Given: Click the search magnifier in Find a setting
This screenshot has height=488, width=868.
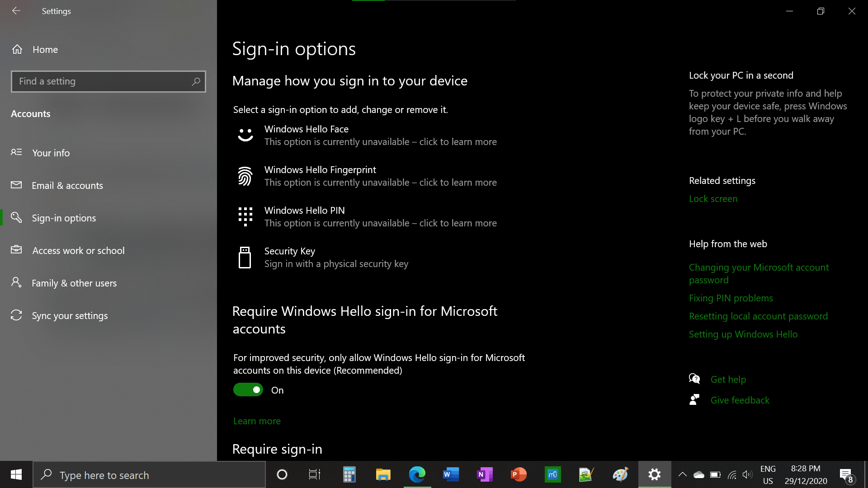Looking at the screenshot, I should click(196, 82).
